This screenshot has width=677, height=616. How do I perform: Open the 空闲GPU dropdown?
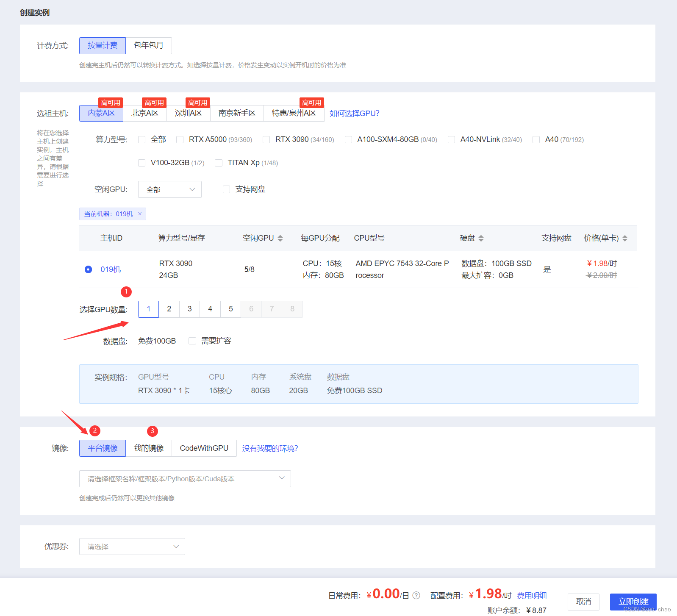tap(170, 189)
